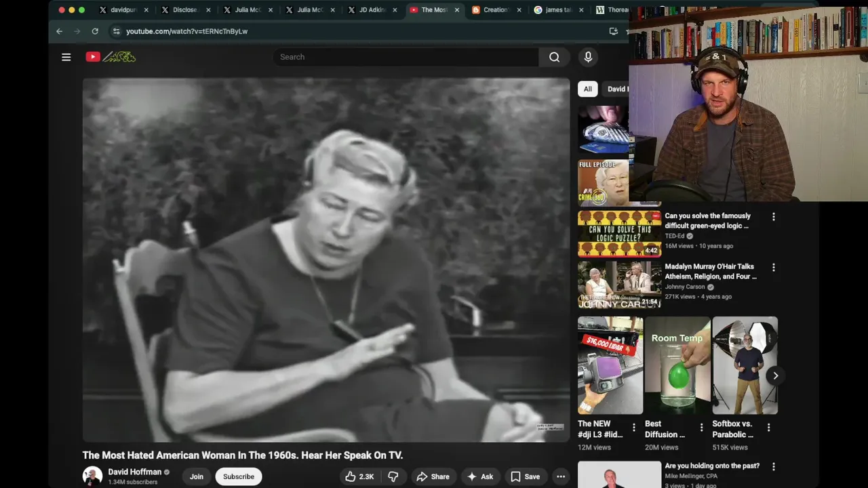Go forward using browser forward arrow
Viewport: 868px width, 488px height.
click(x=77, y=31)
